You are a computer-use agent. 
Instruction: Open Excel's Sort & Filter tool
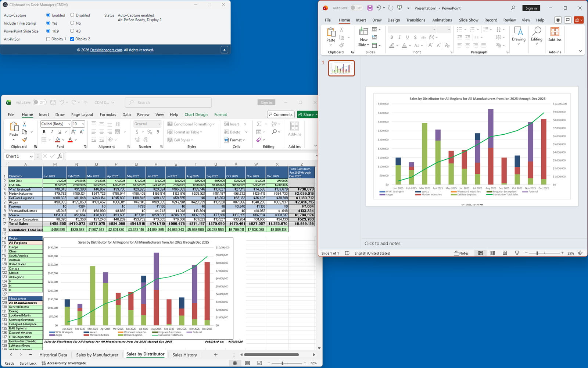(x=274, y=124)
